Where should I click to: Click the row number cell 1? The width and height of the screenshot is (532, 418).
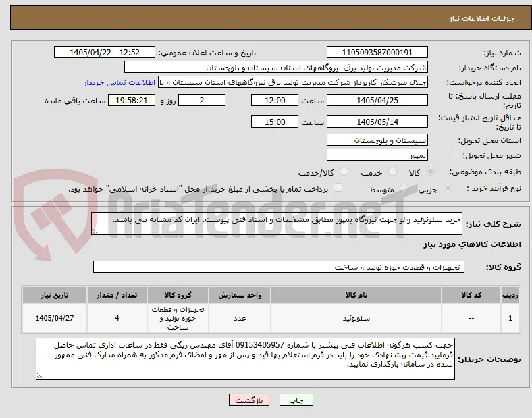(x=510, y=318)
